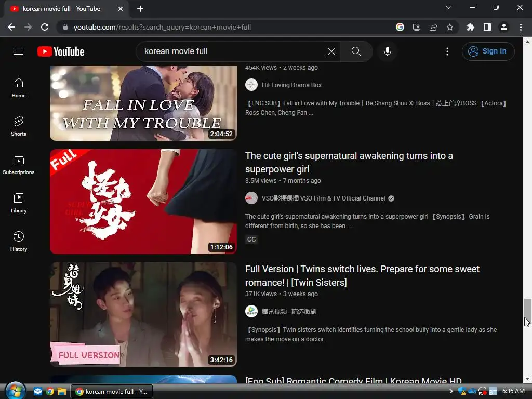This screenshot has width=532, height=399.
Task: Open Fall in Love With My Trouble thumbnail
Action: pos(143,103)
